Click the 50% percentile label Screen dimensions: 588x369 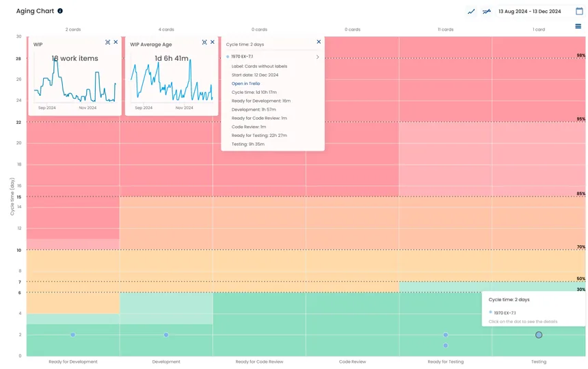coord(581,279)
